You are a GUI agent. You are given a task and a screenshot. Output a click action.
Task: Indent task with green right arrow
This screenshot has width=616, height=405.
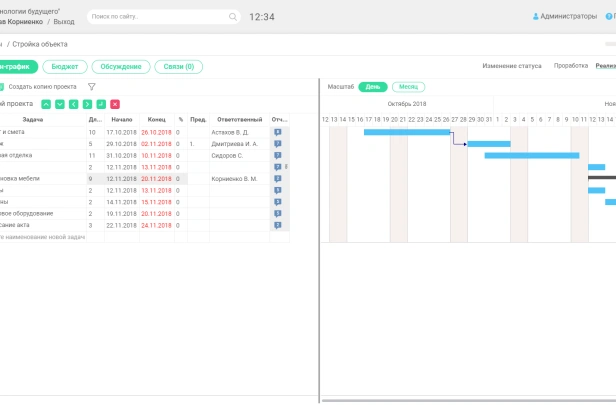click(88, 104)
